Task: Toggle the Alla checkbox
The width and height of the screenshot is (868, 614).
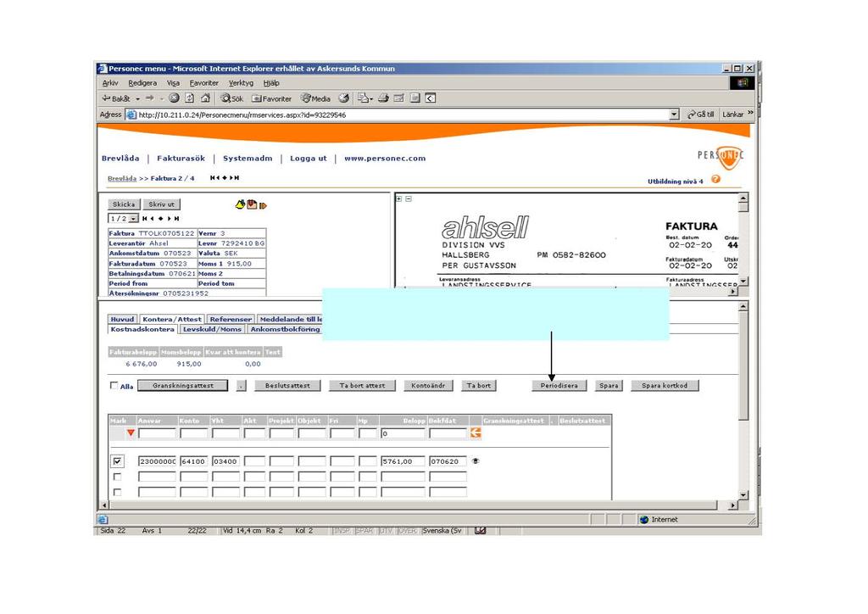Action: tap(114, 385)
